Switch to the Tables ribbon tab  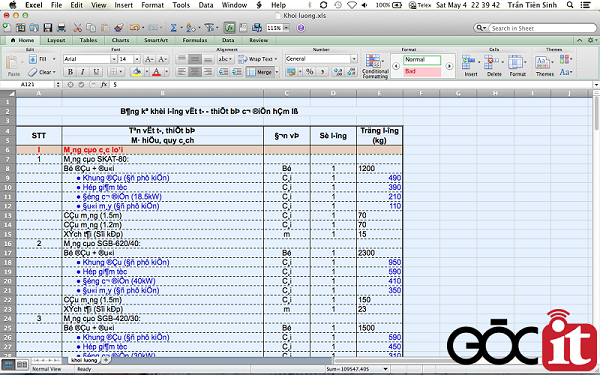pyautogui.click(x=88, y=40)
